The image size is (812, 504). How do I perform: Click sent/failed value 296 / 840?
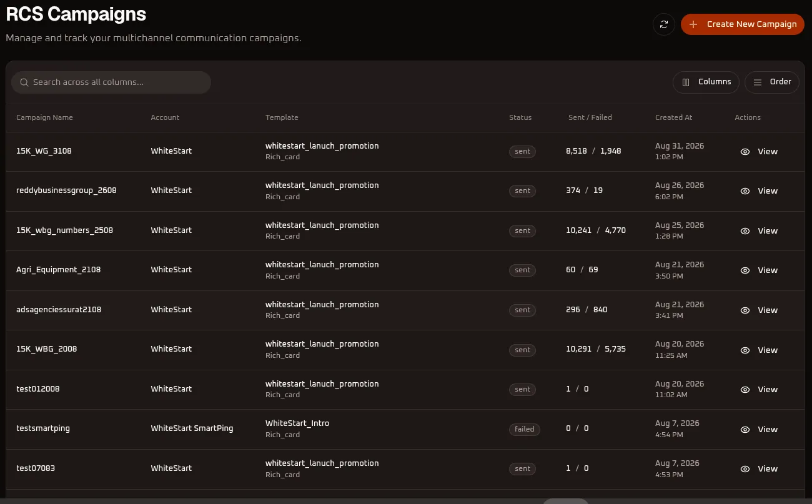pyautogui.click(x=587, y=310)
